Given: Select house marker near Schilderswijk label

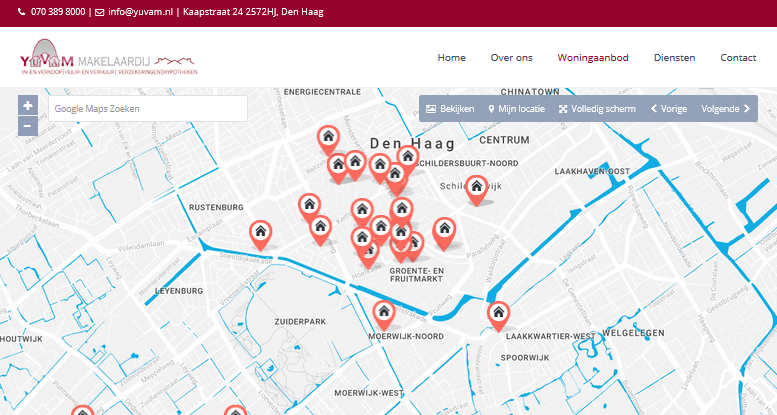Looking at the screenshot, I should click(478, 187).
